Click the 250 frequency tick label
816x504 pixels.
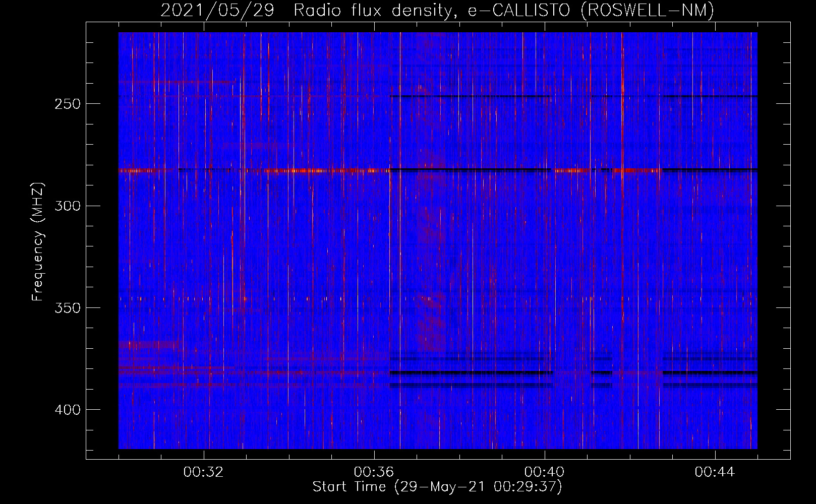67,104
